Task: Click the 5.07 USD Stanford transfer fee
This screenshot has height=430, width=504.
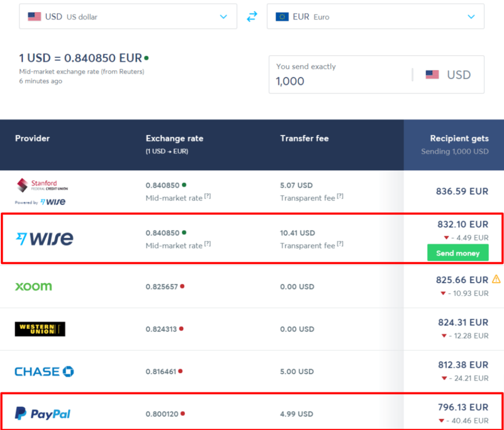Action: (296, 185)
